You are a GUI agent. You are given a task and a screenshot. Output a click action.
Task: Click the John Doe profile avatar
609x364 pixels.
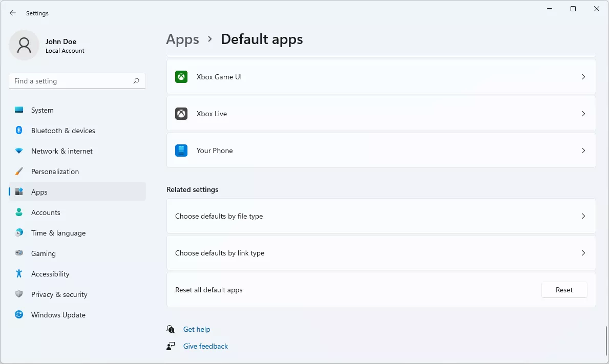[x=24, y=45]
